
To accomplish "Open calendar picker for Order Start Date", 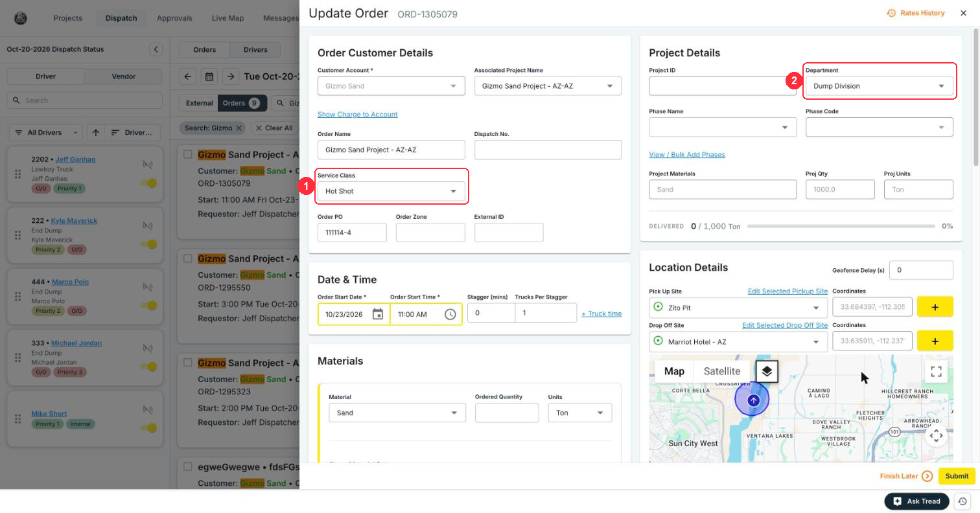I will [378, 314].
